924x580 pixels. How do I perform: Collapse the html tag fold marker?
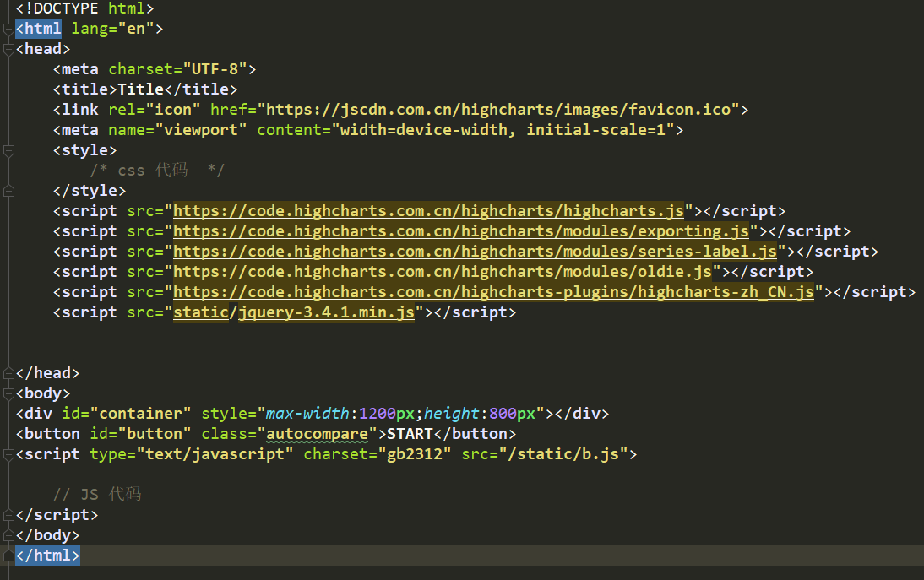[x=8, y=29]
